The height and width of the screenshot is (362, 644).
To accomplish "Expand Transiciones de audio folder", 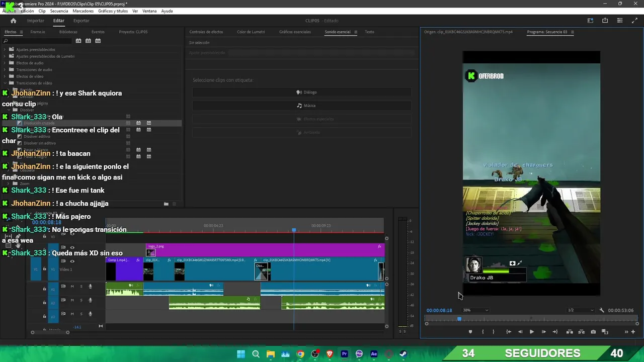I will (x=5, y=70).
